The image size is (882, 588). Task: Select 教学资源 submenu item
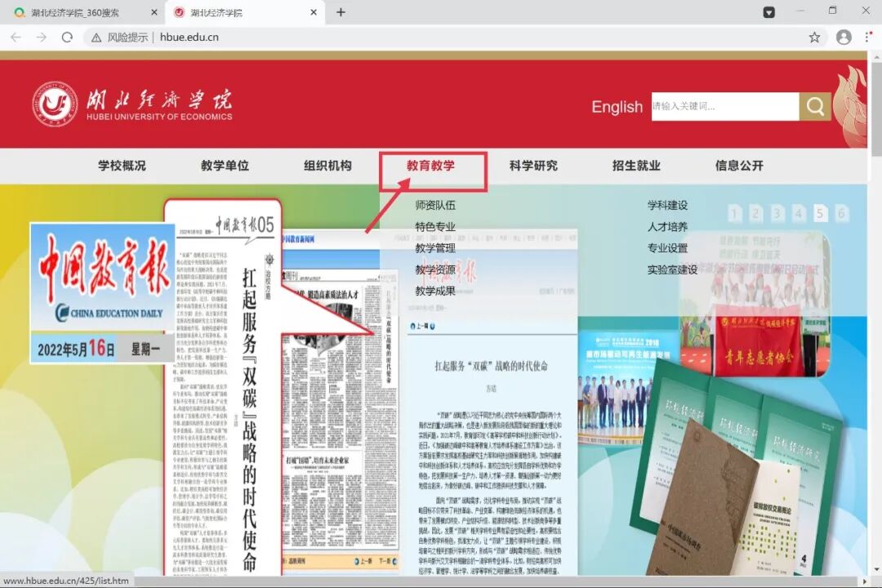coord(435,269)
